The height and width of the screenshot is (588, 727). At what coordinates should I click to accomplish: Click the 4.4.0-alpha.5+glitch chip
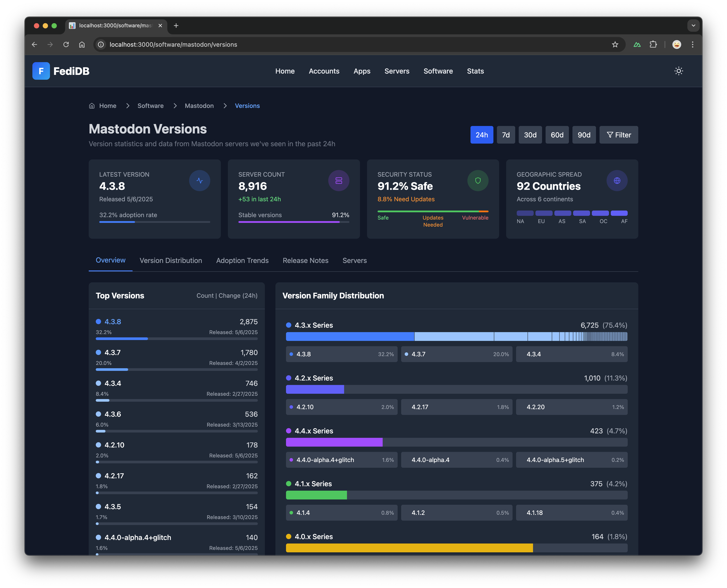pyautogui.click(x=571, y=460)
